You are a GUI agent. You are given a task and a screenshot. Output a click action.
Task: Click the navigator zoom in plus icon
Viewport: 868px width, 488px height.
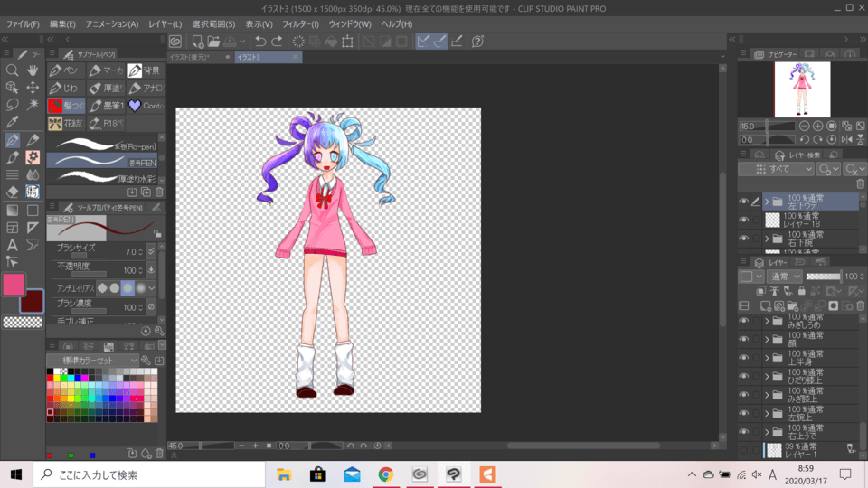(817, 127)
